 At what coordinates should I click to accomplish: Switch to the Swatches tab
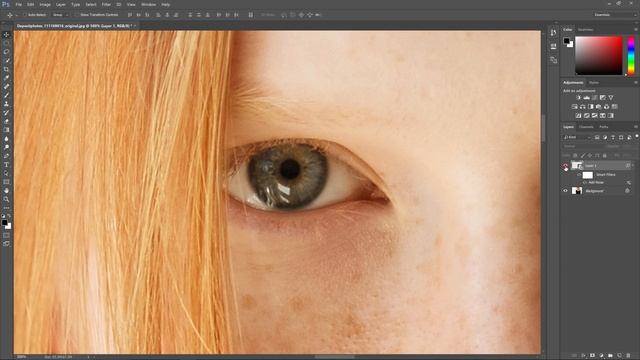pos(585,30)
